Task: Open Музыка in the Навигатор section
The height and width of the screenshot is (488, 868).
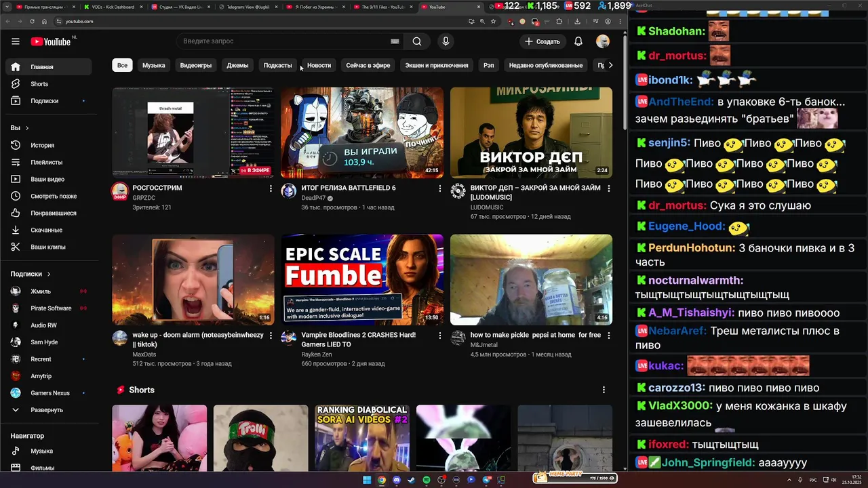Action: 48,451
